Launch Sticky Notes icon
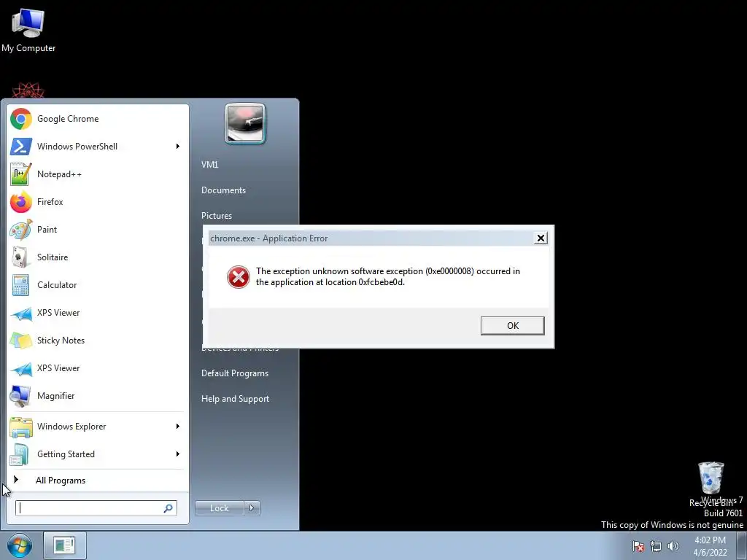 20,341
